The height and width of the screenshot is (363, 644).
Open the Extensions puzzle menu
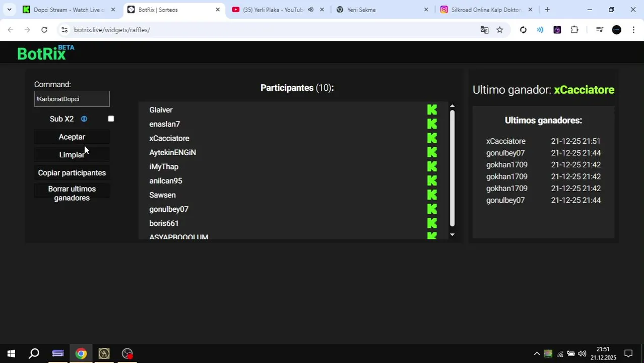(x=574, y=30)
